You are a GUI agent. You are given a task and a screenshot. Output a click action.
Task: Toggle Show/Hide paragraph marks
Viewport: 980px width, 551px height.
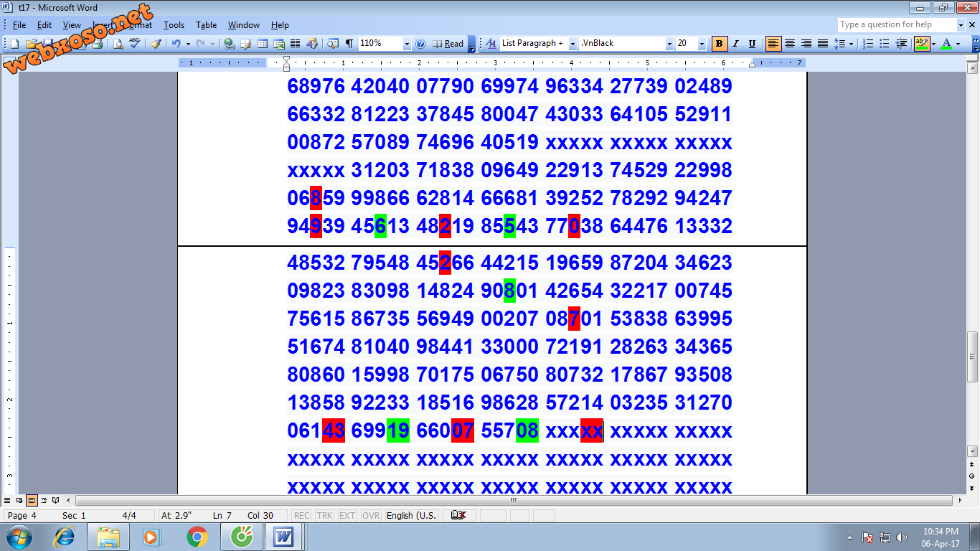tap(349, 44)
